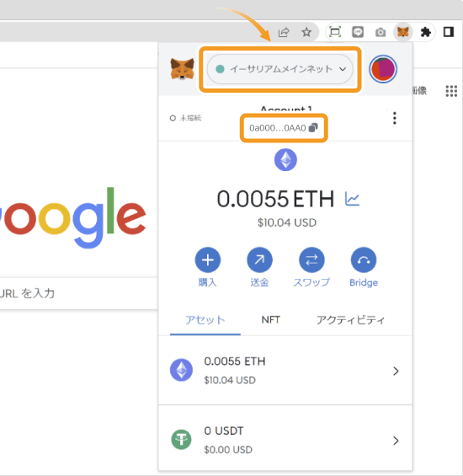Click the Bridge button

pyautogui.click(x=364, y=259)
